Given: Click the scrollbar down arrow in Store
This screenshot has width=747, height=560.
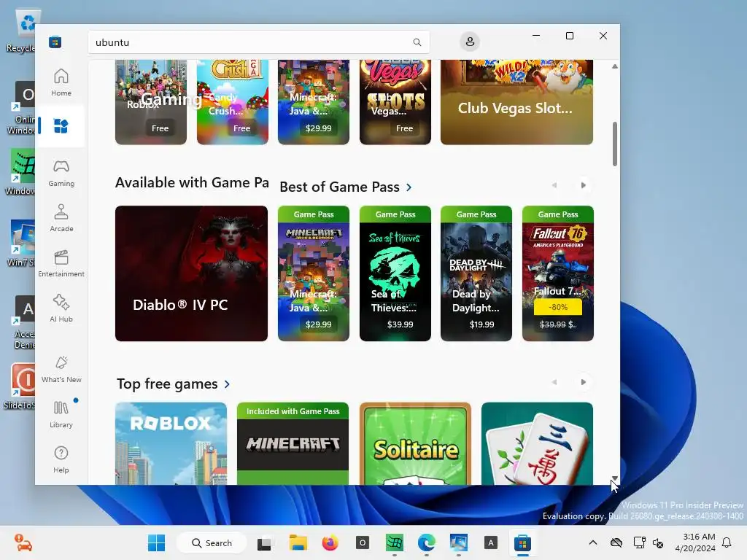Looking at the screenshot, I should 614,478.
